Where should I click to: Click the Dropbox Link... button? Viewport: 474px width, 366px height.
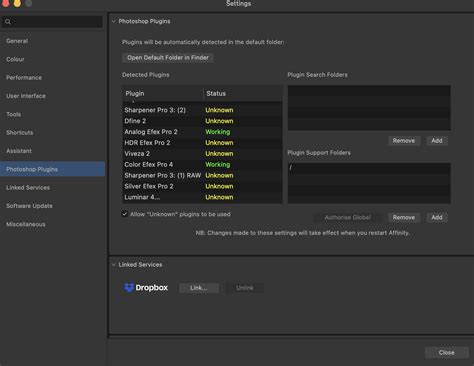(199, 288)
